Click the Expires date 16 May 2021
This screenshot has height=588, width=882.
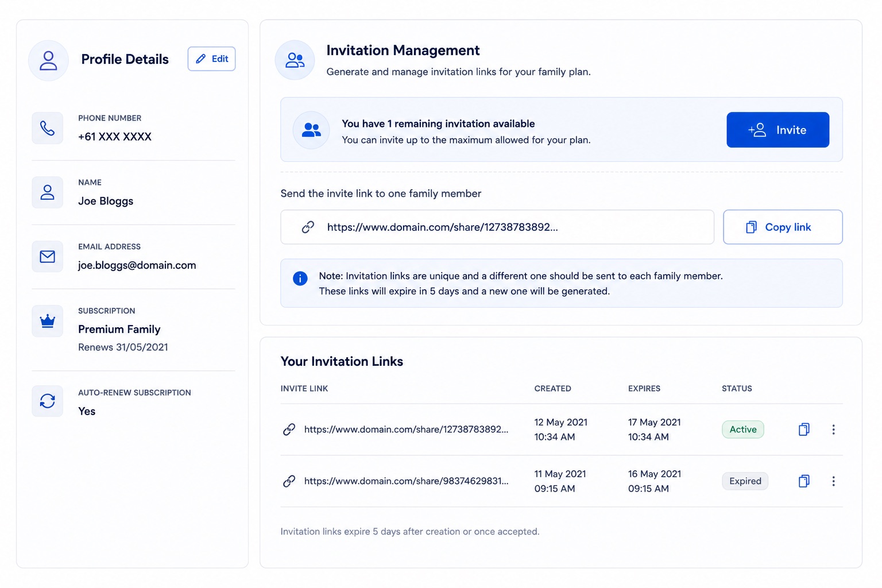pyautogui.click(x=655, y=474)
